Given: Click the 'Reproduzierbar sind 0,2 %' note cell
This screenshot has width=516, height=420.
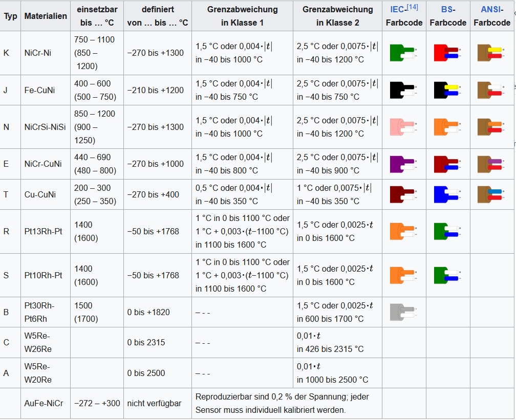Looking at the screenshot, I should coord(287,403).
